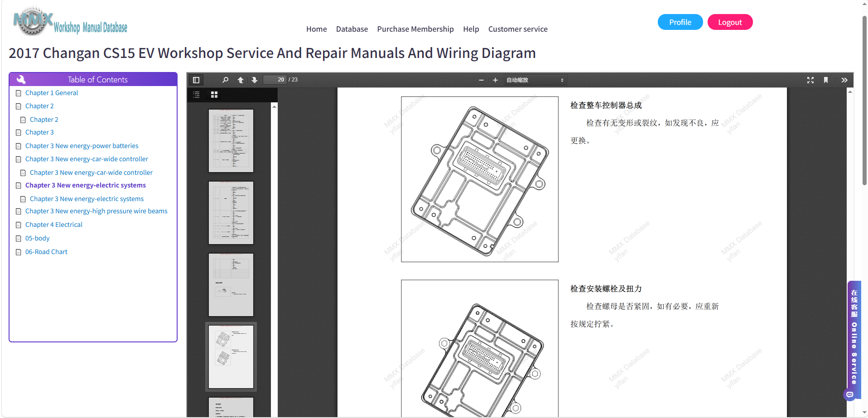Show document outline view
The image size is (868, 418).
tap(196, 95)
